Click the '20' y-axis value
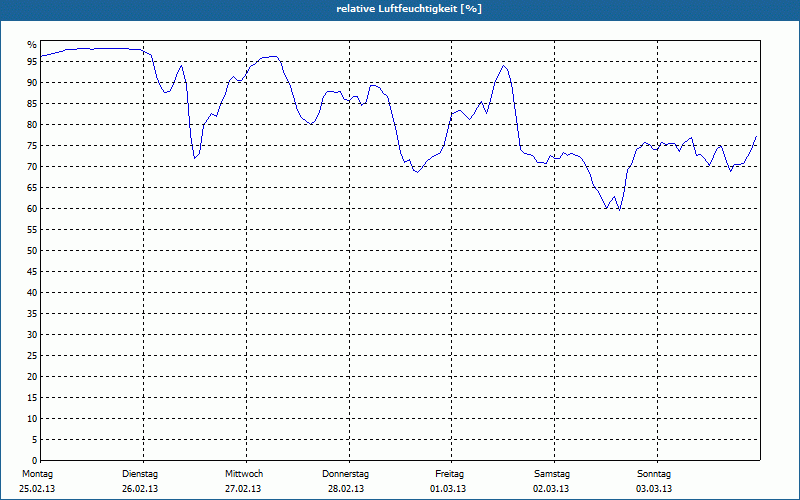Image resolution: width=800 pixels, height=500 pixels. [32, 377]
